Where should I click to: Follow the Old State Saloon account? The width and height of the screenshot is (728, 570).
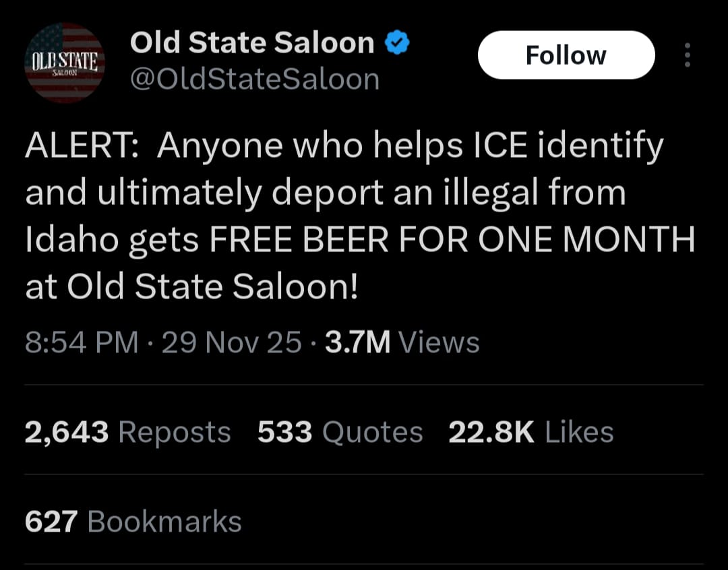click(566, 55)
